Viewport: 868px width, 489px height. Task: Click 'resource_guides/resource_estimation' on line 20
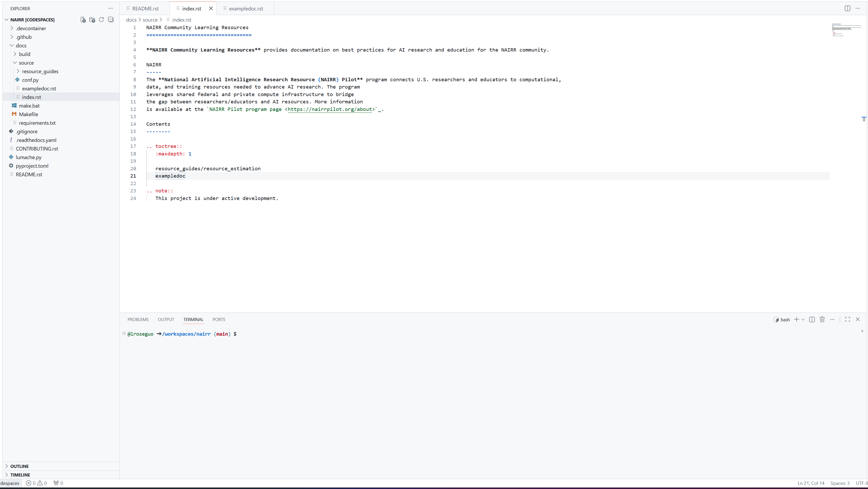point(208,168)
